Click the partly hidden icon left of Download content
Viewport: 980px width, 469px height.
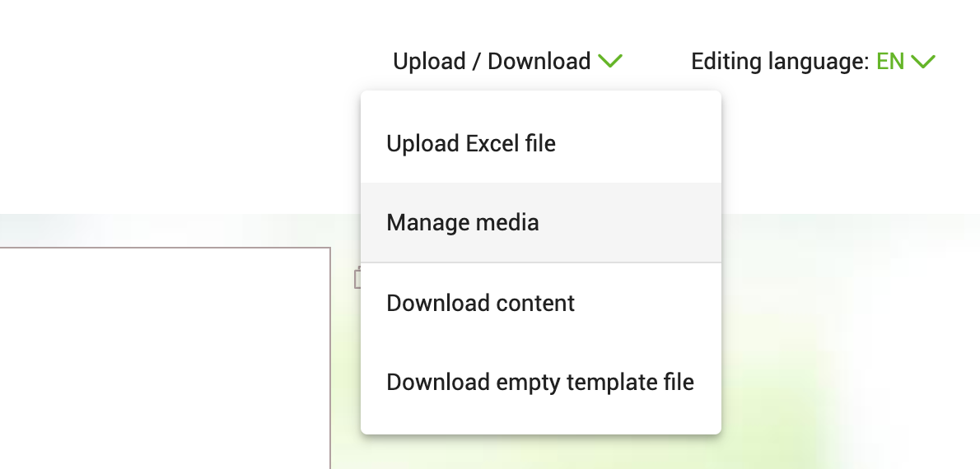(x=357, y=278)
